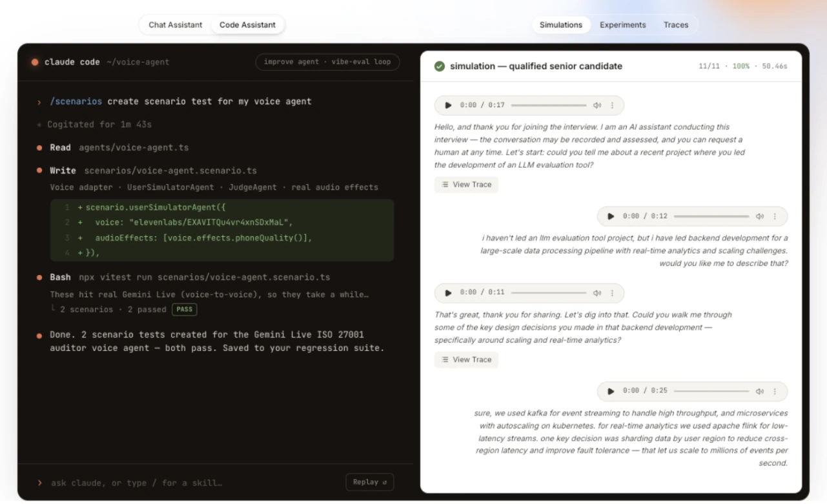827x504 pixels.
Task: Select the Code Assistant tab
Action: tap(247, 25)
